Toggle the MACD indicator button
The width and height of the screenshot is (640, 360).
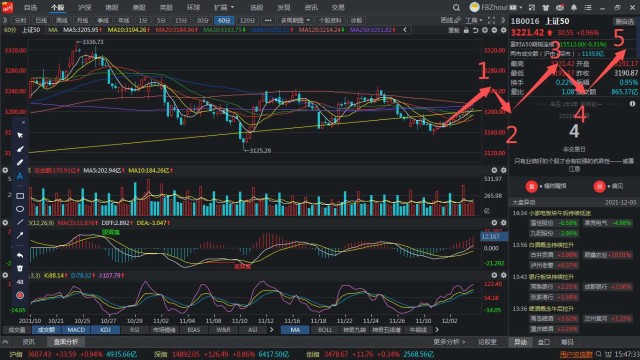pyautogui.click(x=76, y=330)
